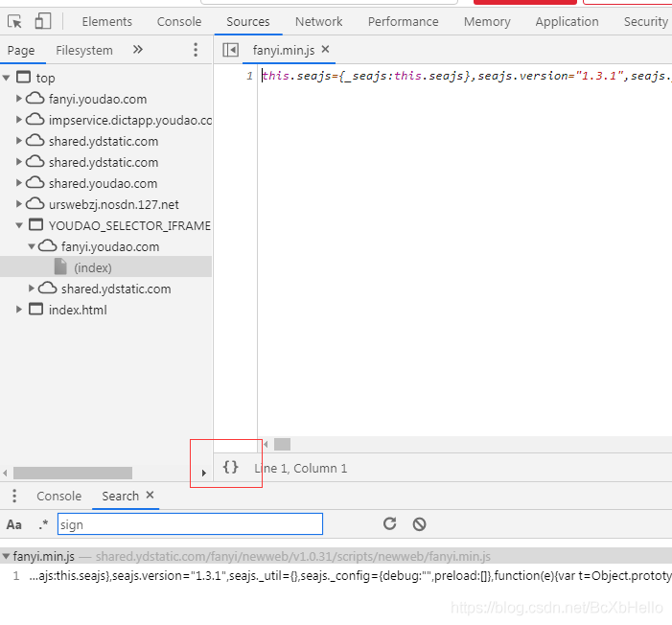Collapse the fanyi.min.js search result group
672x625 pixels.
6,556
